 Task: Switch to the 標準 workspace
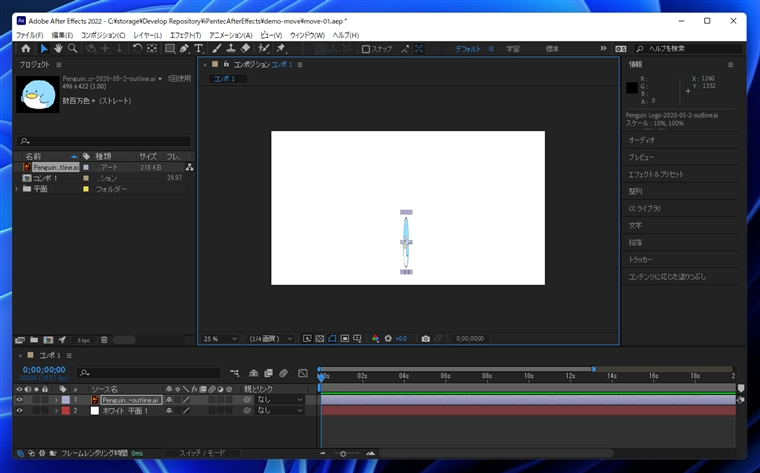pyautogui.click(x=552, y=49)
